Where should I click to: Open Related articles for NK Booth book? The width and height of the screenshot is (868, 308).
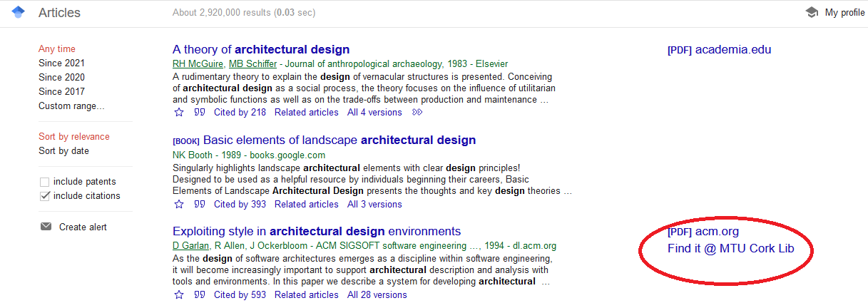point(307,205)
